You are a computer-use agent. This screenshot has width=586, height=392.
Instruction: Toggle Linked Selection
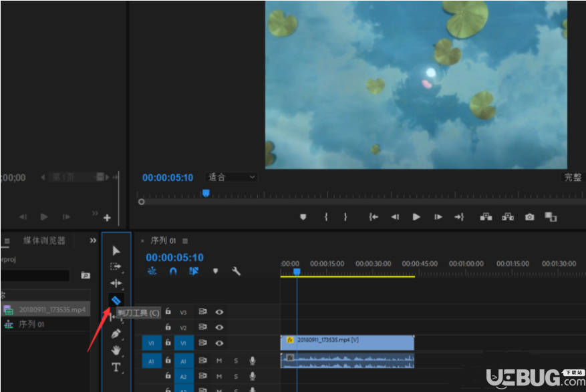tap(194, 271)
